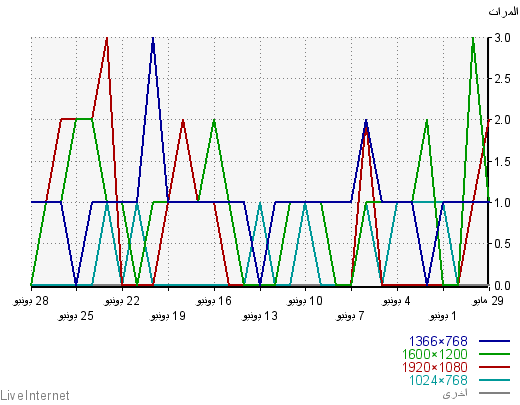
Task: Click the 25 يونيو date label
Action: 76,316
